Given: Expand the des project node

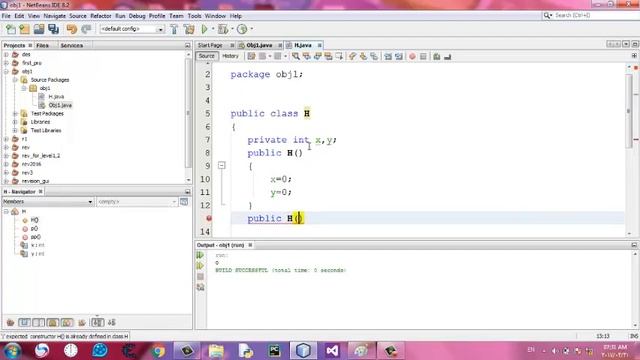Looking at the screenshot, I should coord(7,54).
